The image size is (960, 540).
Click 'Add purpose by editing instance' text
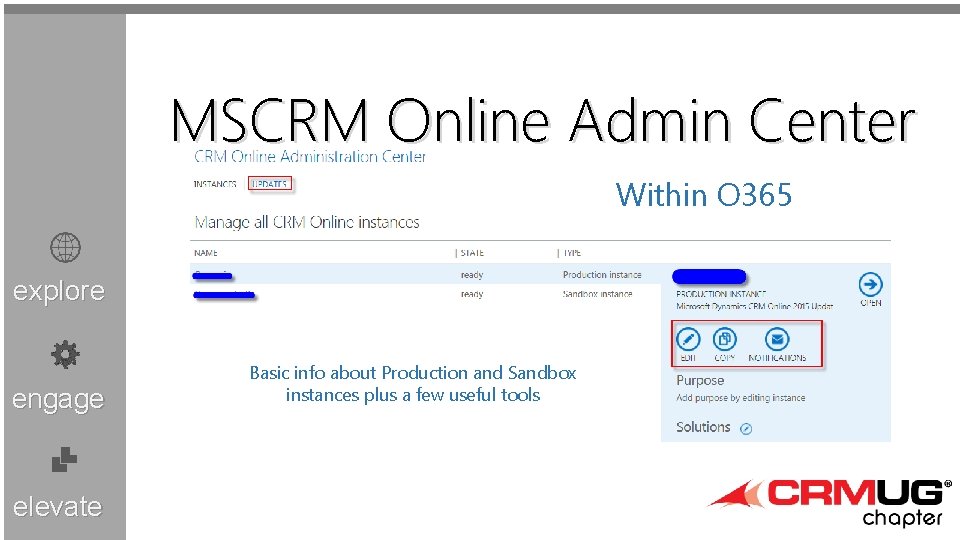point(740,398)
